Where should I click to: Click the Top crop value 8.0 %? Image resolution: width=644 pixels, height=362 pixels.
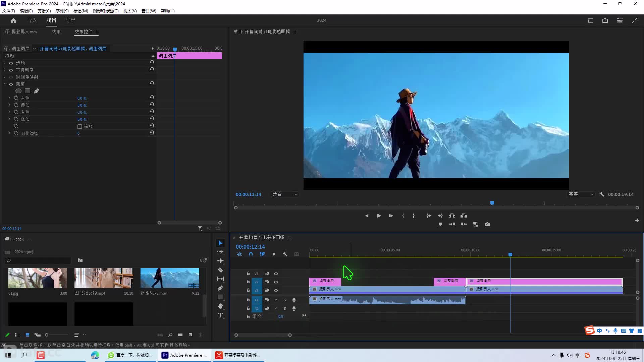(82, 106)
